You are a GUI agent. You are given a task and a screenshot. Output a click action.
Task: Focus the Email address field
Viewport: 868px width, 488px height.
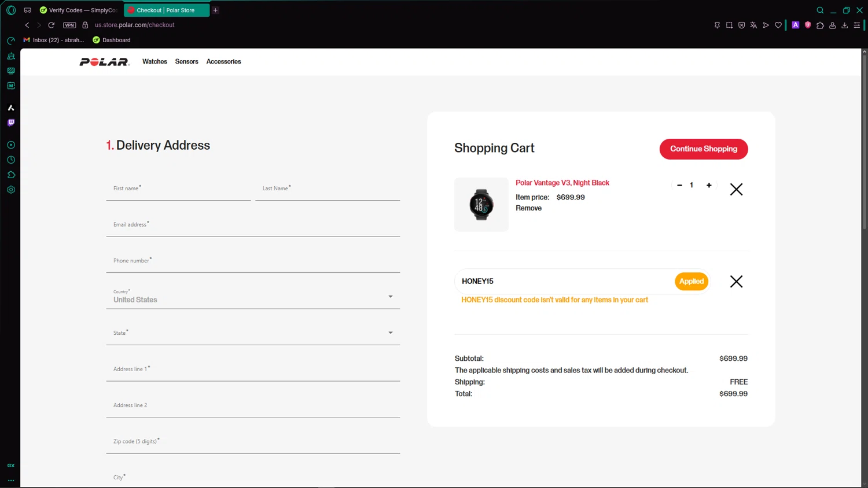click(253, 225)
